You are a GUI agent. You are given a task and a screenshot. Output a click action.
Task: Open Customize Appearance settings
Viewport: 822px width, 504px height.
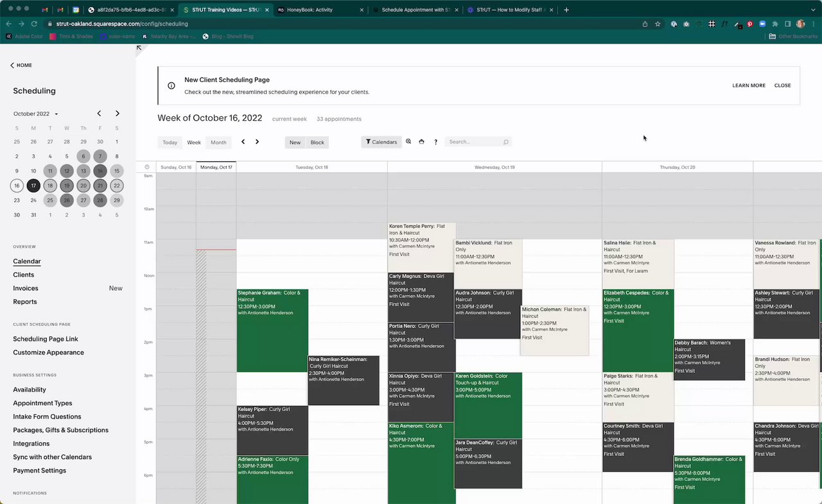pyautogui.click(x=48, y=352)
